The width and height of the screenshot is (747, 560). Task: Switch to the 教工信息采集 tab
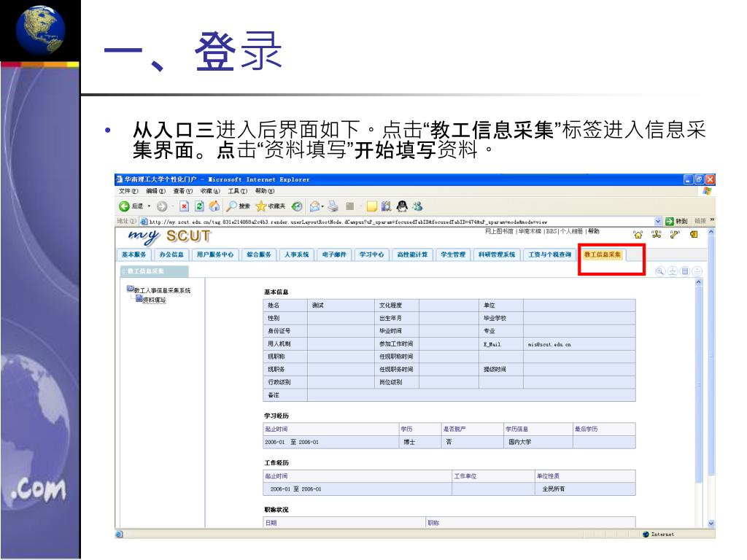click(x=602, y=254)
